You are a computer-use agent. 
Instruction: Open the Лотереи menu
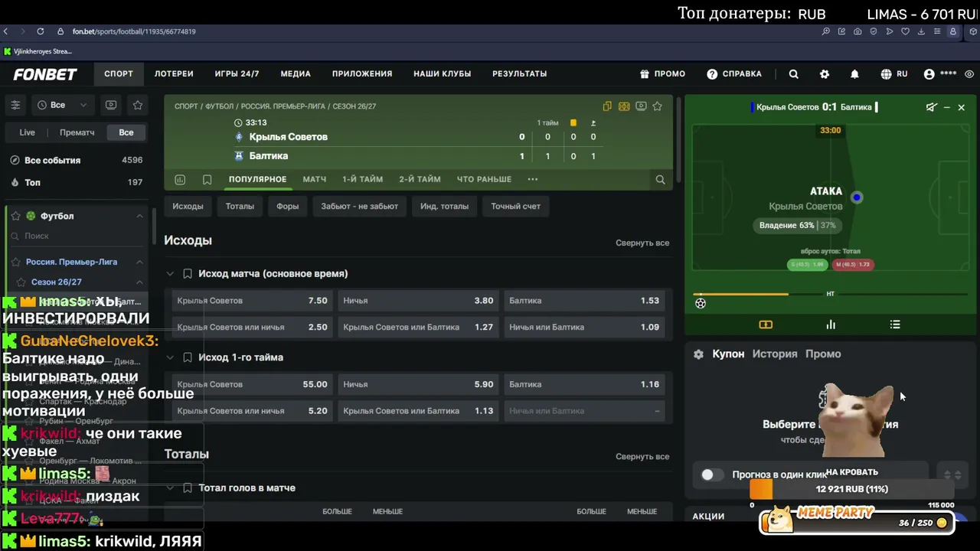pos(174,74)
